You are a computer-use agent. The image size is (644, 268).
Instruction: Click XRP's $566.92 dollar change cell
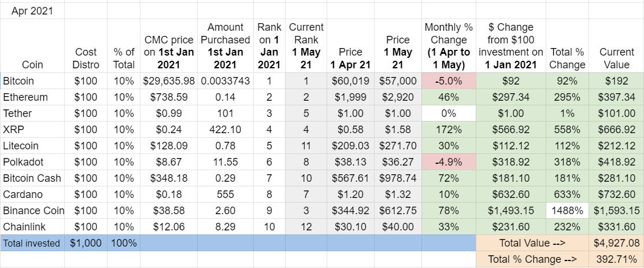tap(511, 130)
